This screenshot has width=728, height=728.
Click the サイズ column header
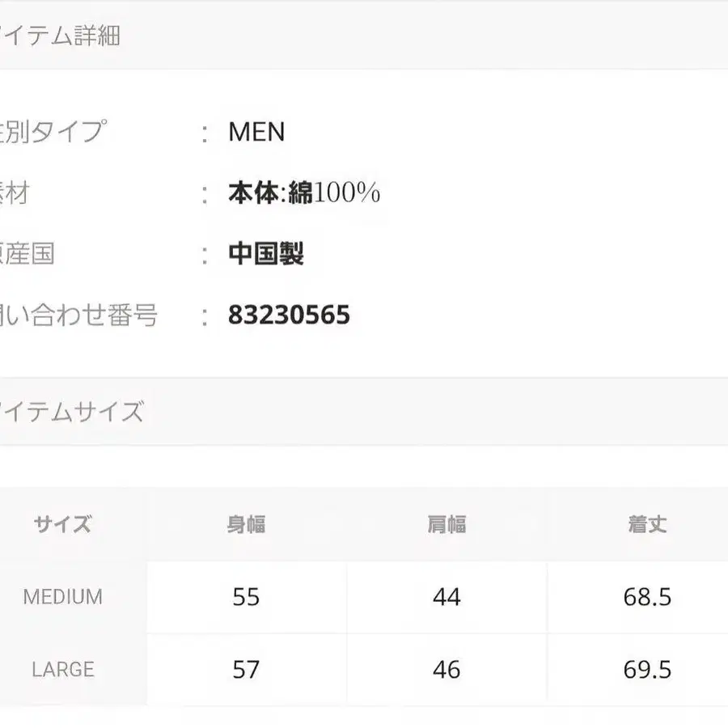62,524
